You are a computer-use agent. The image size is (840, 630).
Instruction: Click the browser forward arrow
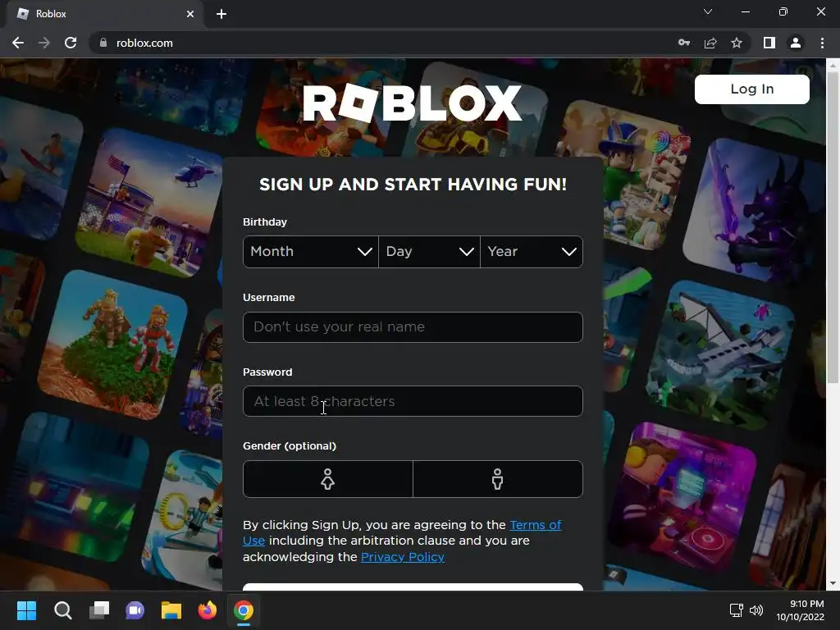click(x=44, y=43)
